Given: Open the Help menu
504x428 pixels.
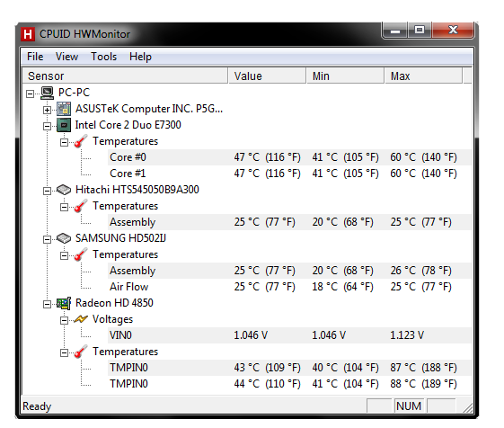Looking at the screenshot, I should point(140,57).
